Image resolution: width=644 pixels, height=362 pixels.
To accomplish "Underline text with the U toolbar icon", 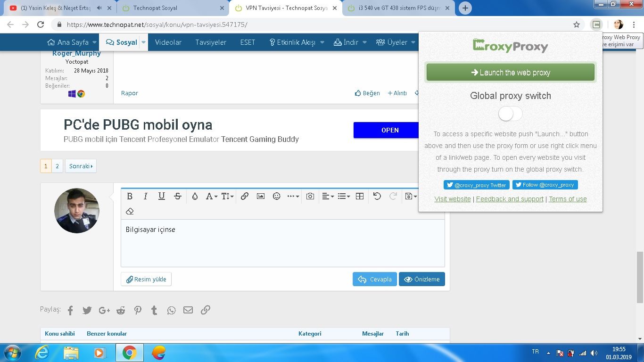I will (162, 197).
